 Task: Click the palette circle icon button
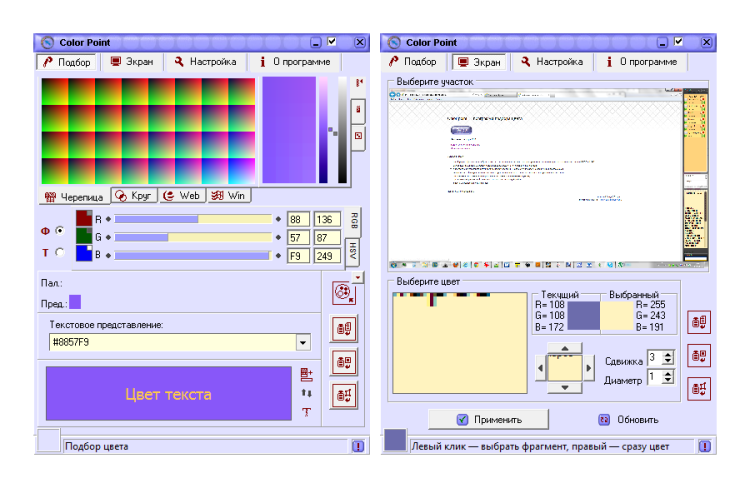[343, 293]
